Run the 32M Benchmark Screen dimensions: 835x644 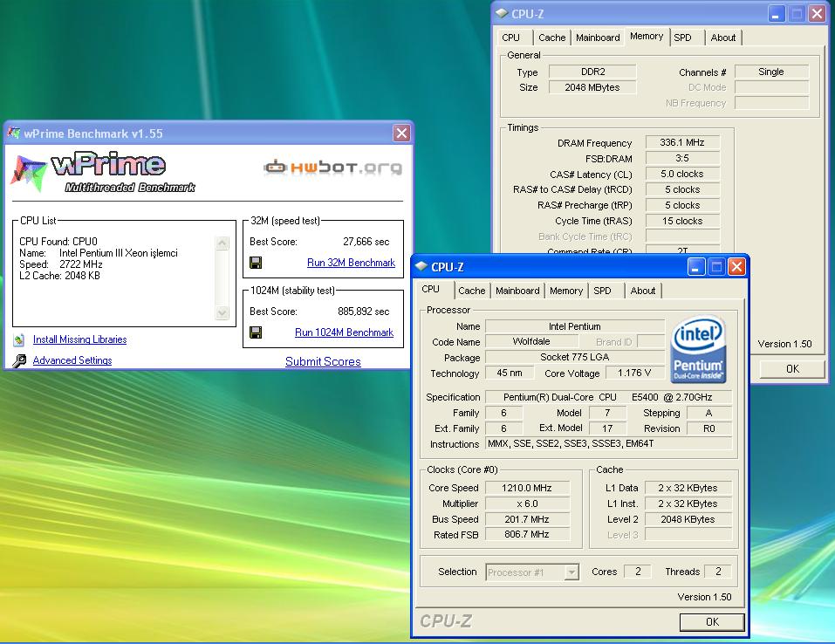tap(351, 263)
